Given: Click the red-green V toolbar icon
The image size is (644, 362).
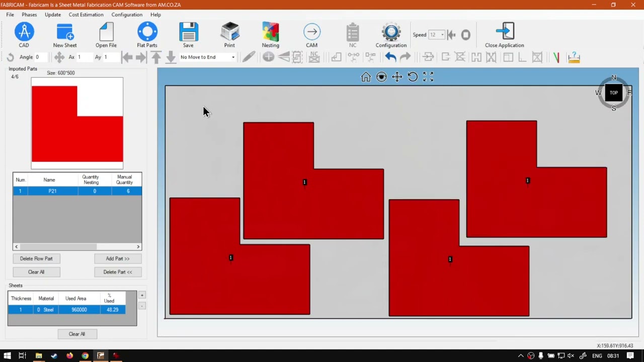Looking at the screenshot, I should pos(556,57).
